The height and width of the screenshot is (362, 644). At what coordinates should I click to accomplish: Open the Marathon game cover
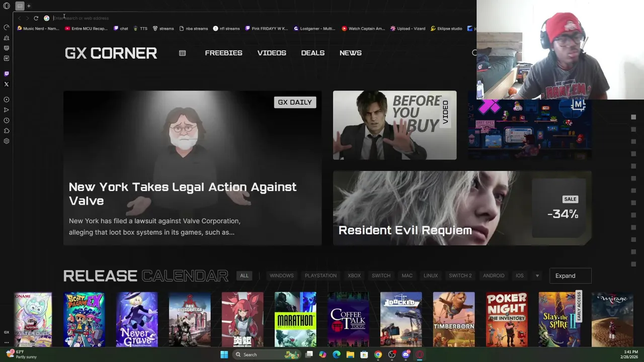click(295, 319)
